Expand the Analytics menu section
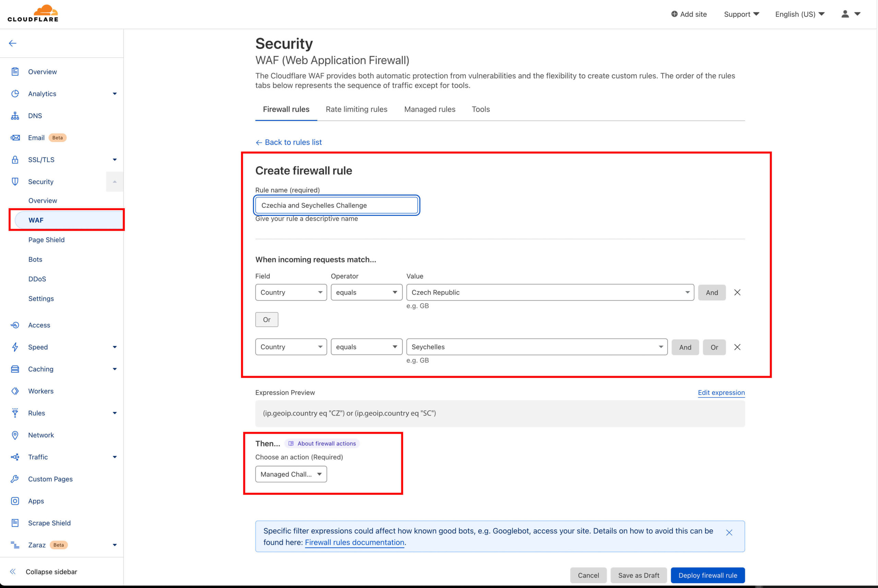Image resolution: width=878 pixels, height=588 pixels. (x=114, y=93)
